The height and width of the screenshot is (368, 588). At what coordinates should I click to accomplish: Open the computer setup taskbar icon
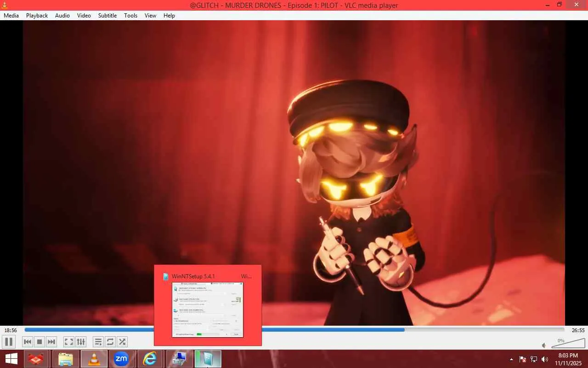(179, 359)
